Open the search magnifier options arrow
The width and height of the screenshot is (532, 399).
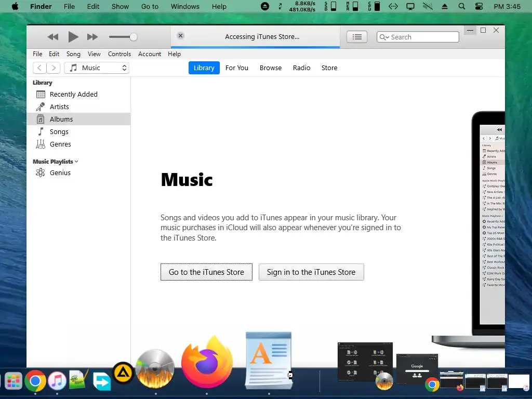pyautogui.click(x=384, y=37)
